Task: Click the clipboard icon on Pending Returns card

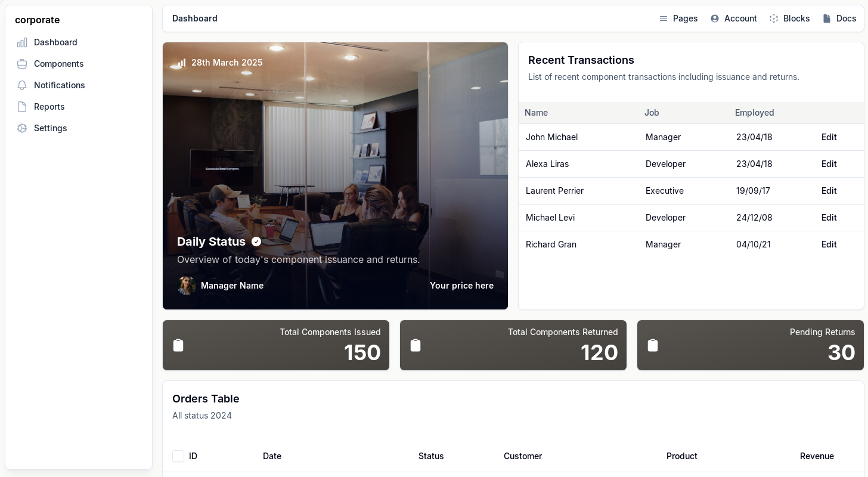Action: point(653,345)
